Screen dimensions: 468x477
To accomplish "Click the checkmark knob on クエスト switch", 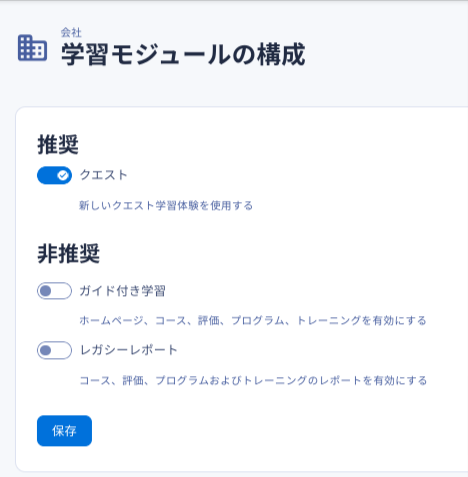I will tap(63, 175).
